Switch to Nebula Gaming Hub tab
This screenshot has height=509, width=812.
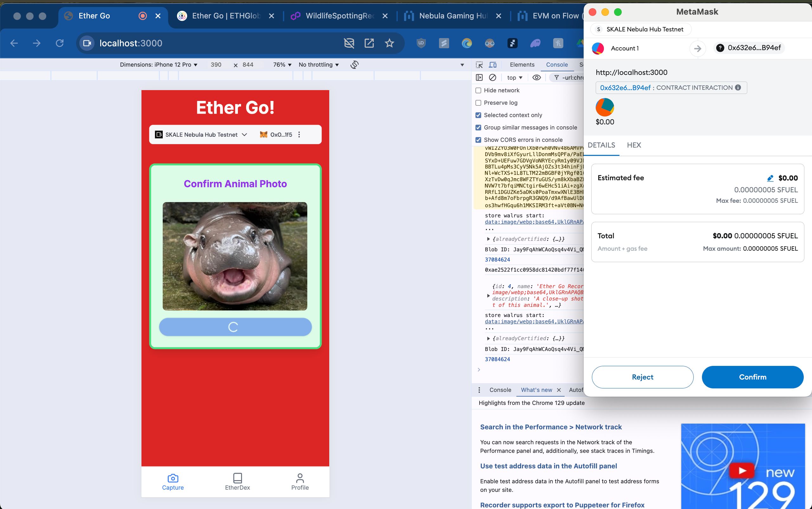click(453, 16)
